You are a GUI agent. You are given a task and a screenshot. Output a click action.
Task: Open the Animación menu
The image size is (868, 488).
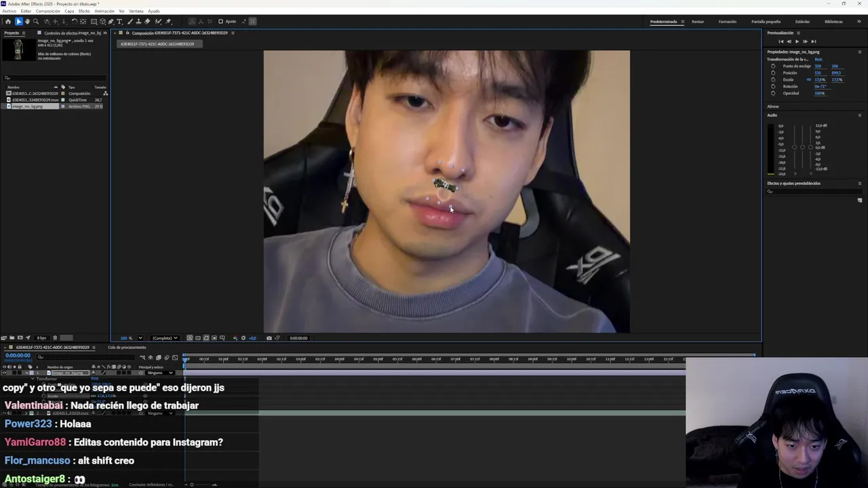[104, 11]
